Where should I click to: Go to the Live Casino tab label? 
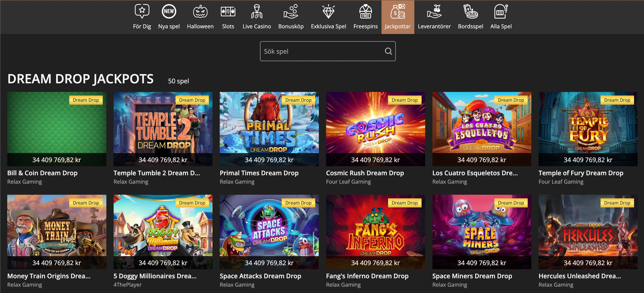click(x=257, y=26)
